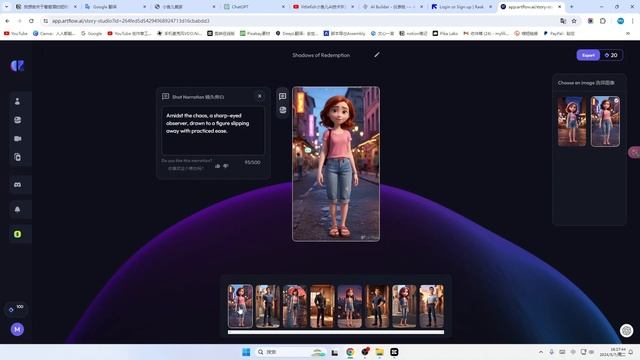Select the third shot thumbnail with red umbrella
The height and width of the screenshot is (360, 640).
pyautogui.click(x=295, y=306)
